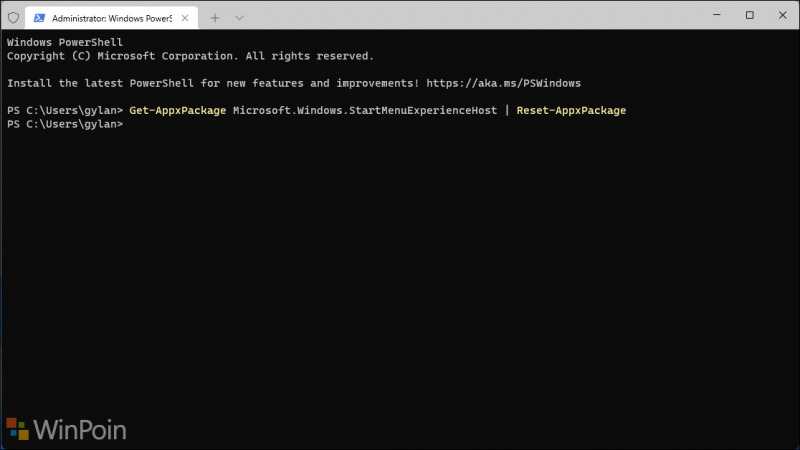Maximize the Windows Terminal window
The width and height of the screenshot is (800, 450).
(749, 15)
